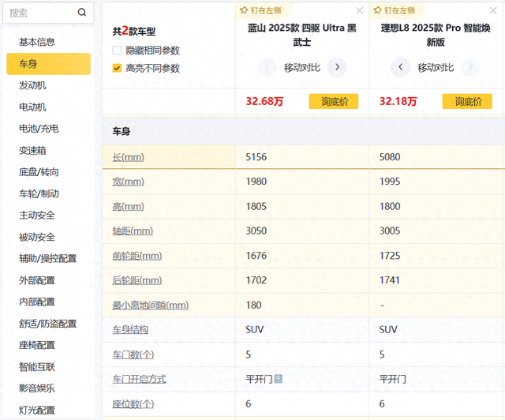Open the 电池/充电 section
The image size is (505, 420).
[39, 129]
